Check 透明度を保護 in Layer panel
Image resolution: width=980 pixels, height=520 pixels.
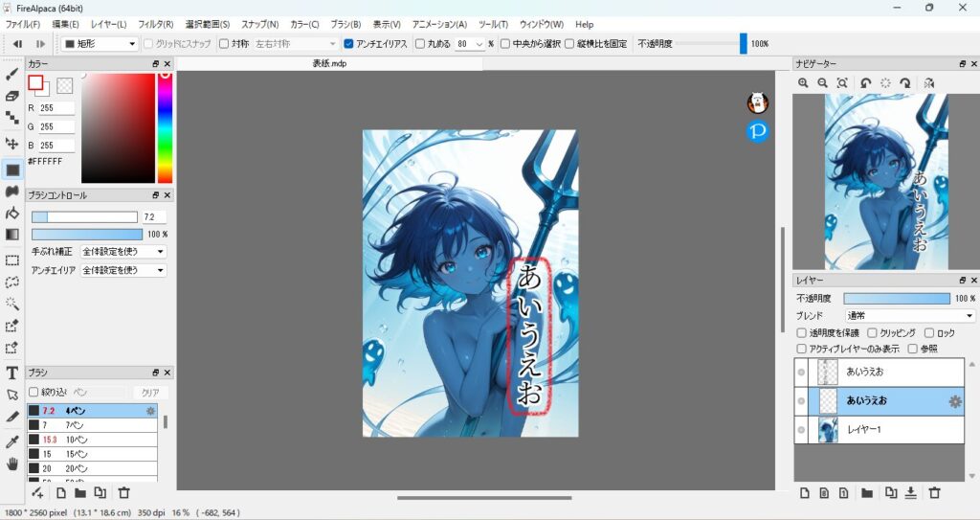coord(801,333)
